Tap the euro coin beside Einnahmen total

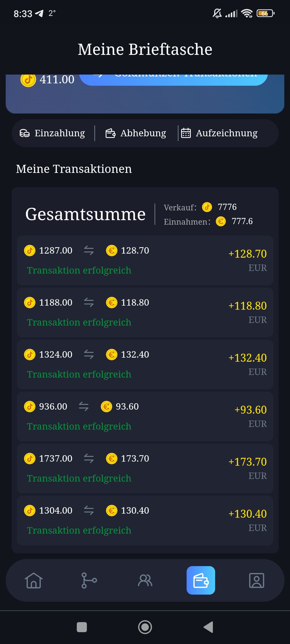221,221
